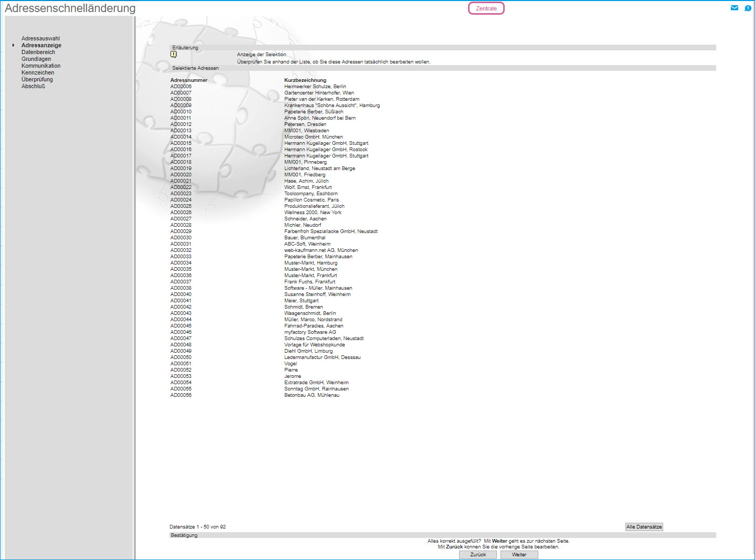This screenshot has height=560, width=755.
Task: Go to the Grundlagen step
Action: [x=36, y=59]
